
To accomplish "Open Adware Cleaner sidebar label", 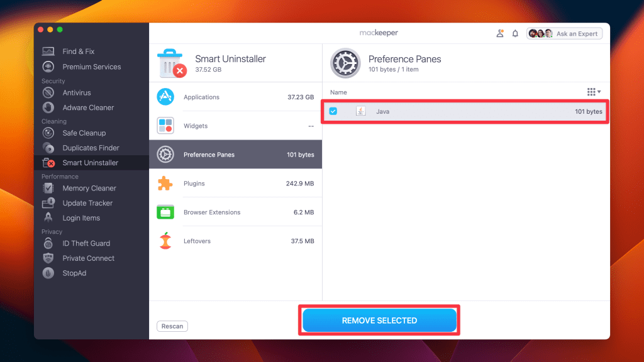I will click(88, 107).
